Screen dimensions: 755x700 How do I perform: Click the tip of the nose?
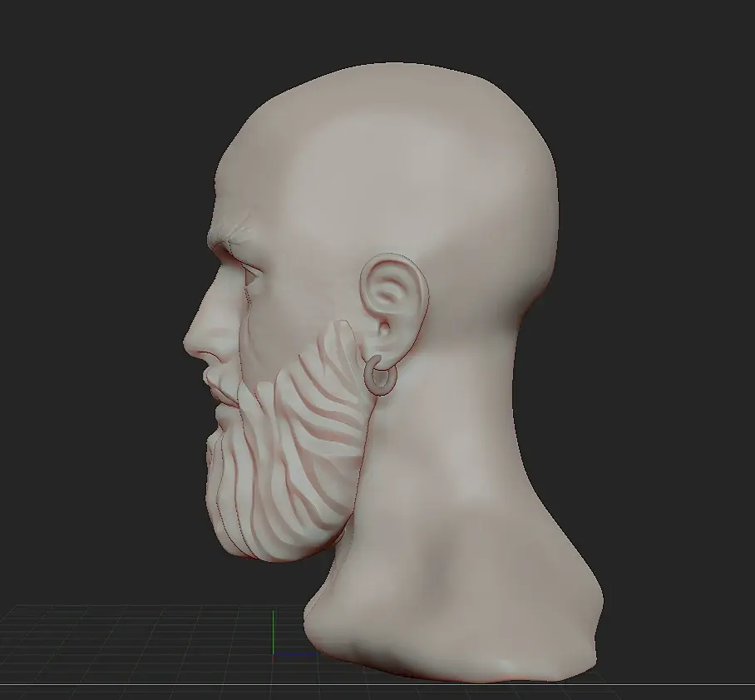click(x=189, y=343)
